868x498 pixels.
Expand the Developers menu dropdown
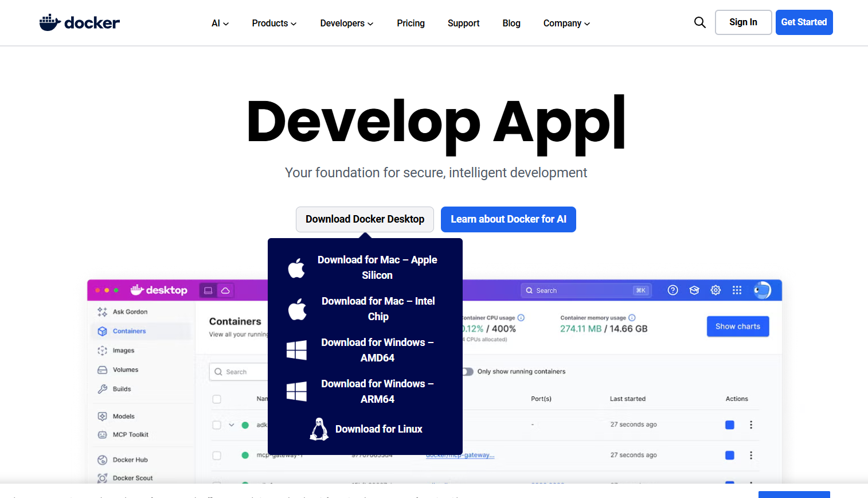pyautogui.click(x=347, y=23)
